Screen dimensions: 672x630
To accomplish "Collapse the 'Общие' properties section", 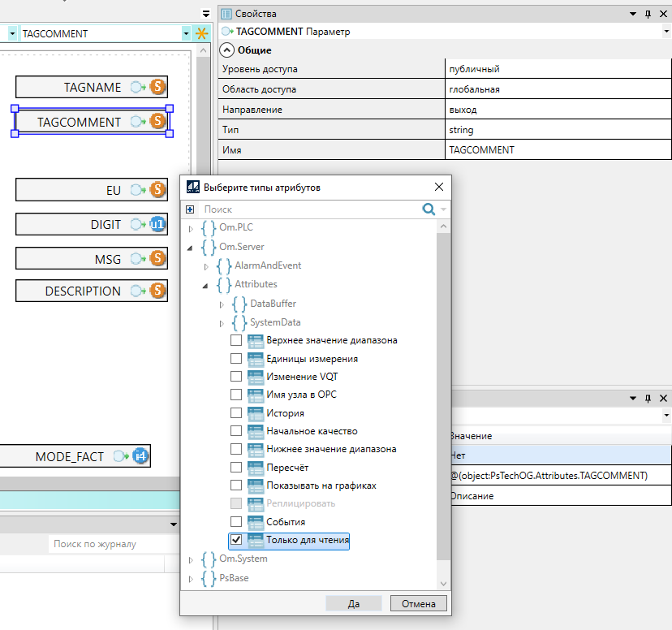I will [226, 50].
